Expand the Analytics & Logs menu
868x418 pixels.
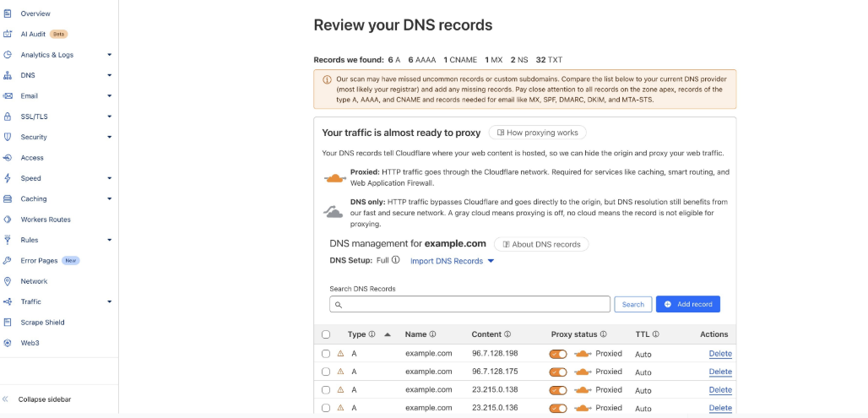click(x=109, y=55)
